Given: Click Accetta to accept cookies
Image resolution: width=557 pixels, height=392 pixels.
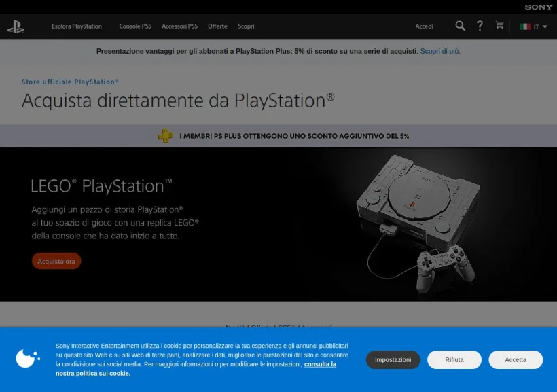Looking at the screenshot, I should tap(516, 359).
